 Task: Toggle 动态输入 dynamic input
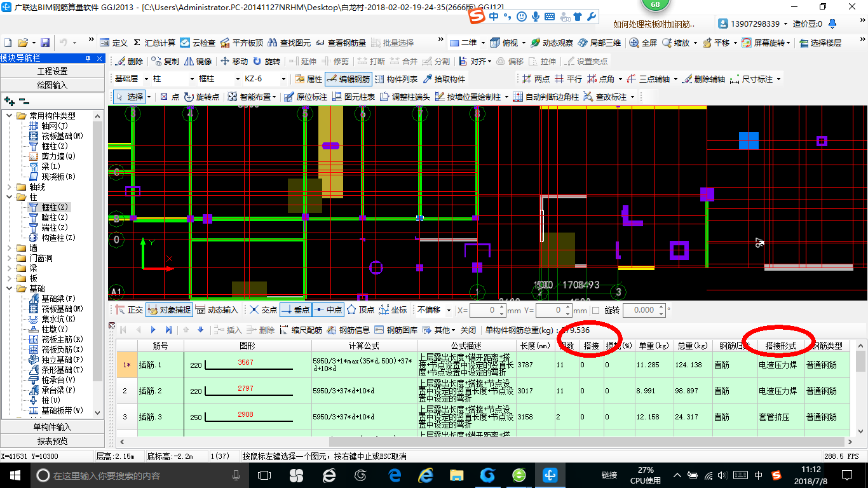(216, 309)
